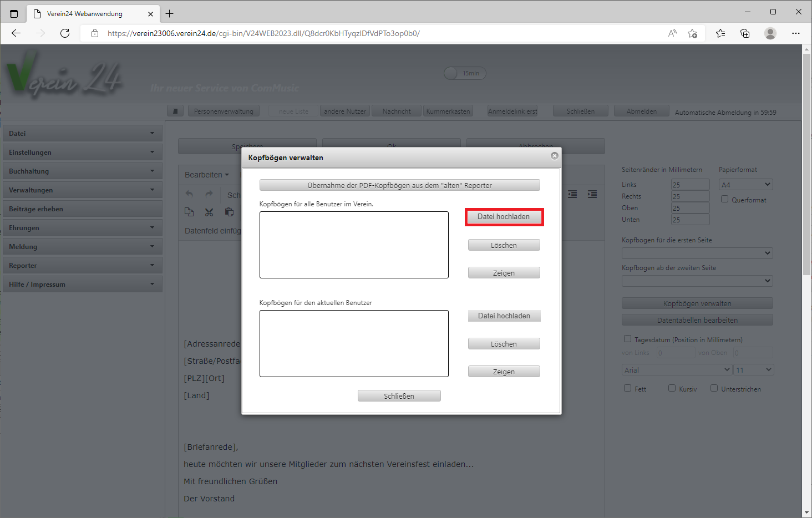Click the Links margin input field
The image size is (812, 518).
point(690,185)
